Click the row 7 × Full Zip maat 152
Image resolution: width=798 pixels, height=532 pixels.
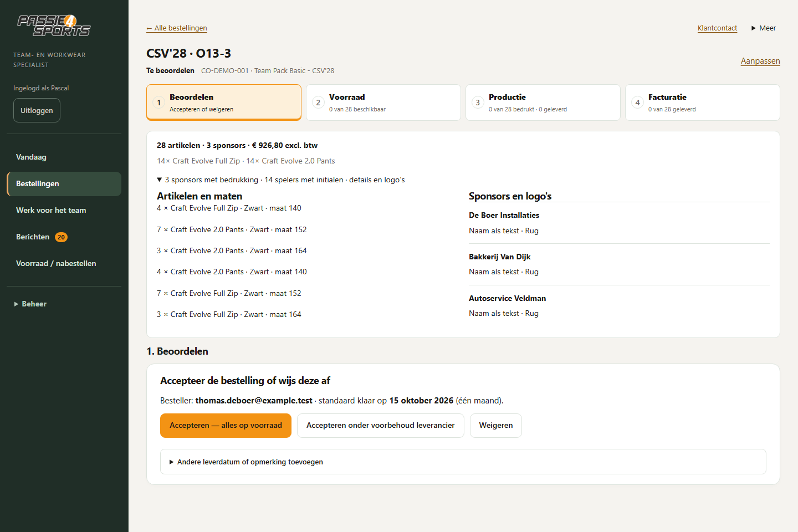click(229, 294)
